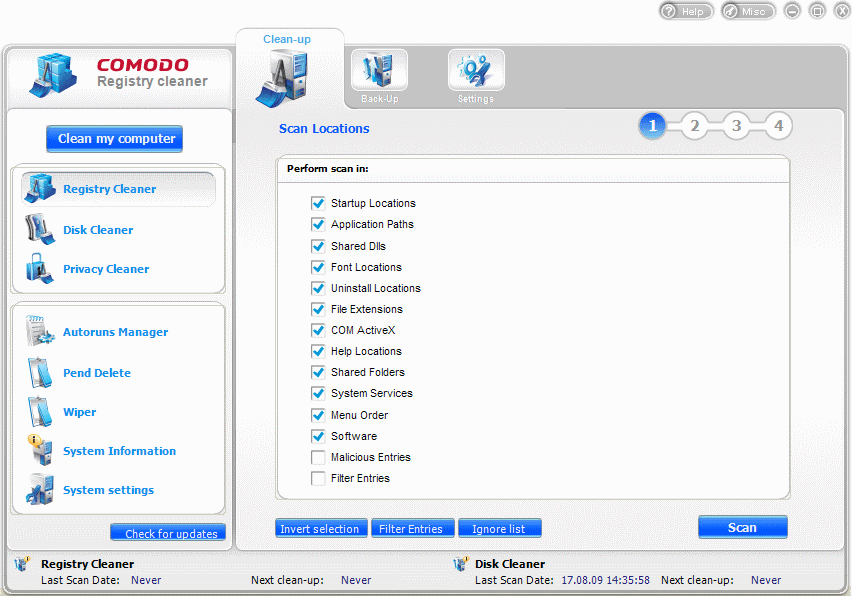The height and width of the screenshot is (596, 852).
Task: Select Registry Cleaner menu label
Action: 109,189
